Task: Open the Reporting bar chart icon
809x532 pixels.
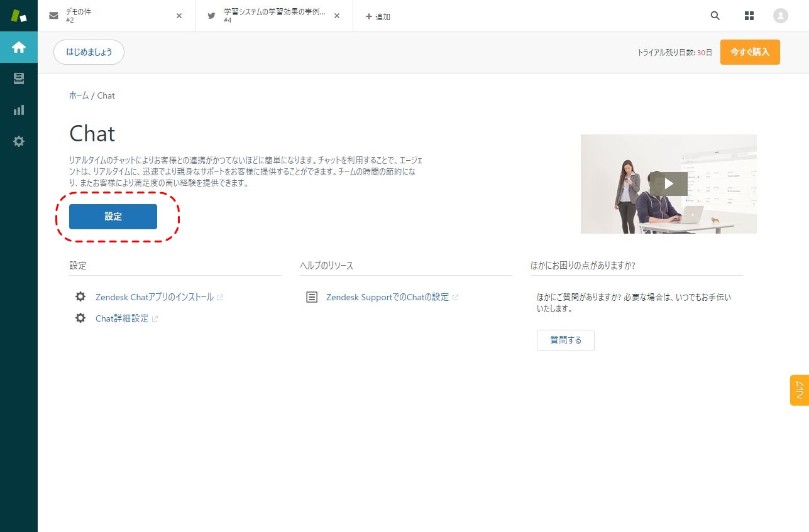Action: pyautogui.click(x=19, y=110)
